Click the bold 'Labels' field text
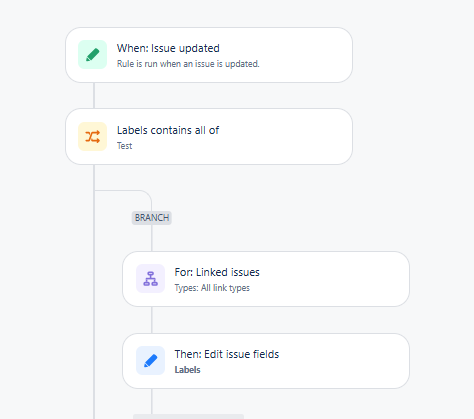The height and width of the screenshot is (419, 474). [187, 370]
